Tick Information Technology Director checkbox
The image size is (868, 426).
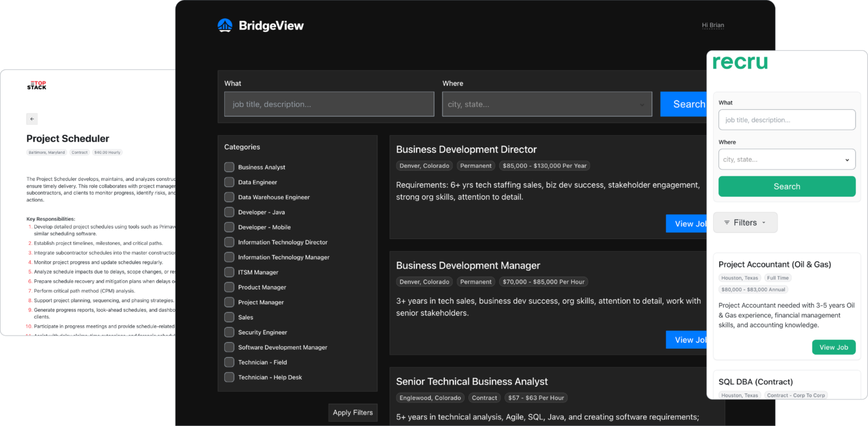pos(229,242)
